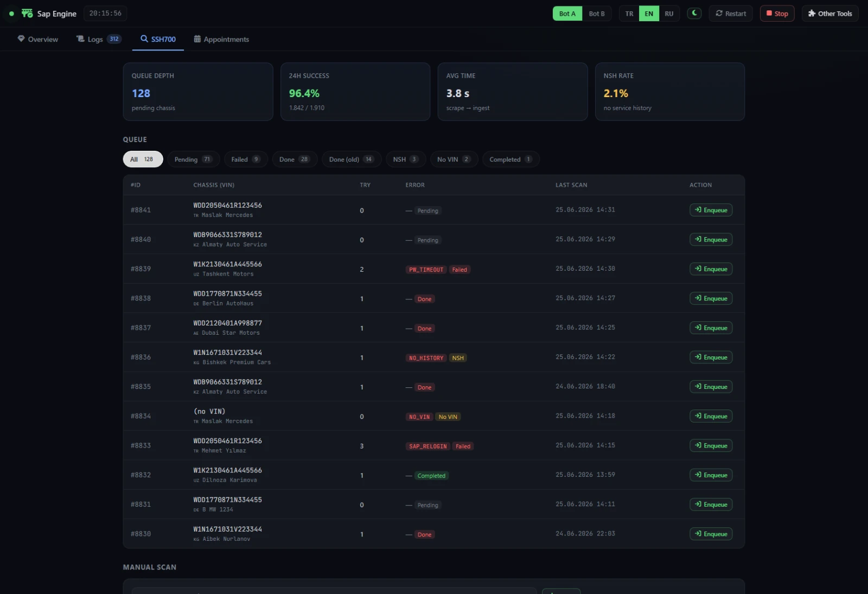Screen dimensions: 868x594
Task: Click the LAST SCAN column header
Action: point(571,185)
